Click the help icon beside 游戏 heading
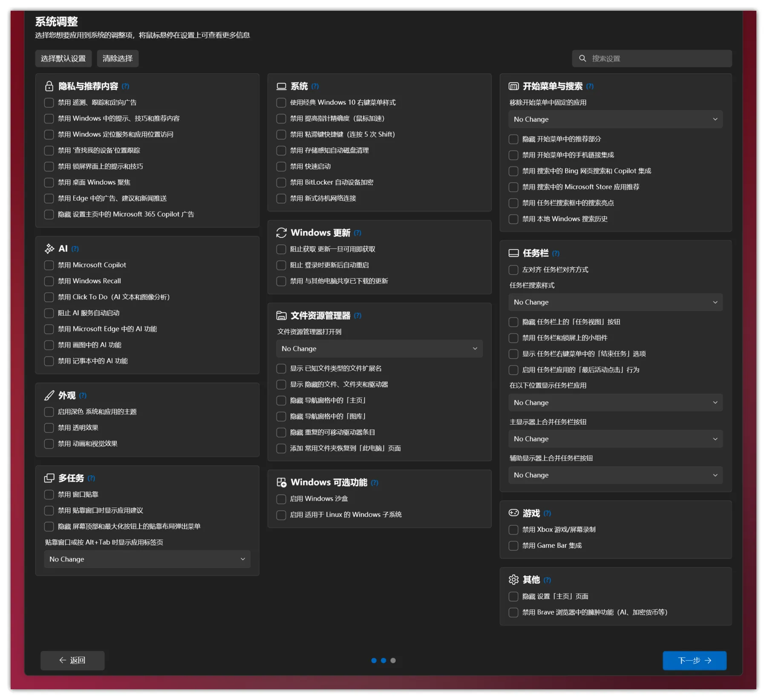 [x=547, y=513]
